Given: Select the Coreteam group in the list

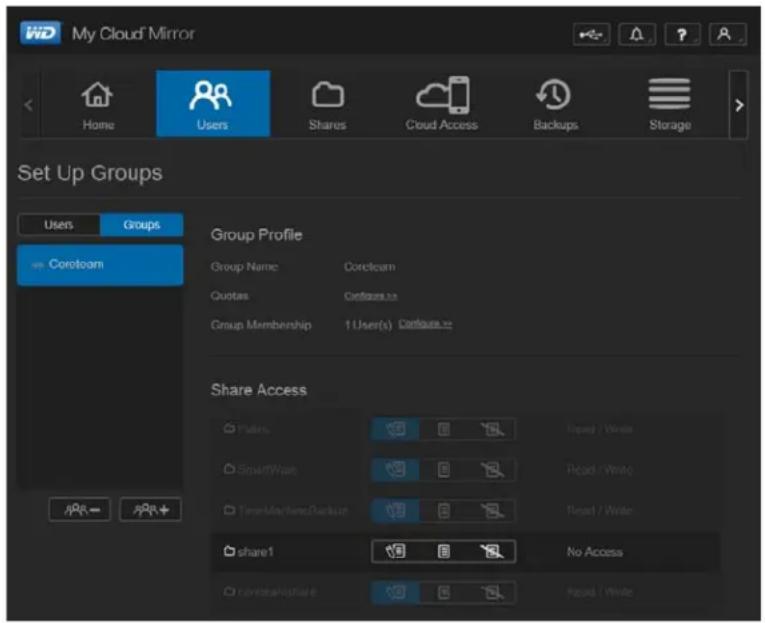Looking at the screenshot, I should (100, 265).
